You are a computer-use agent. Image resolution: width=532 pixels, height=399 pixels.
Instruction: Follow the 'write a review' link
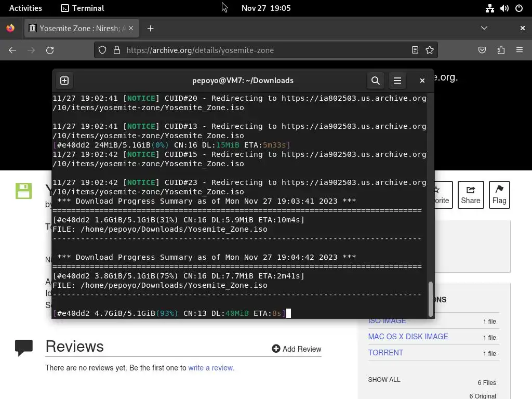click(x=210, y=368)
